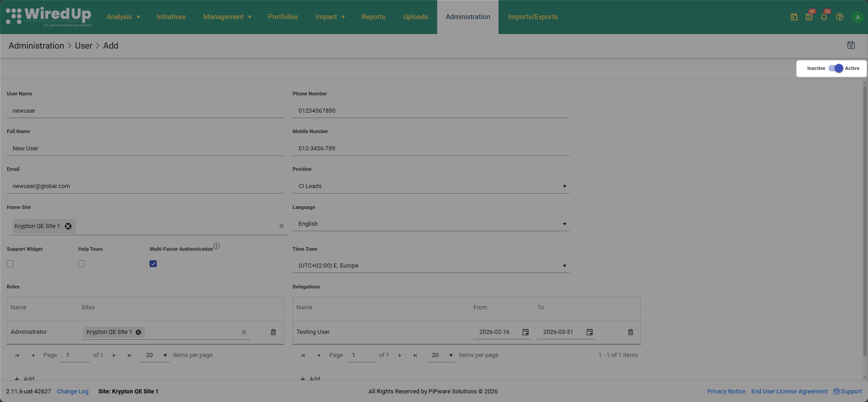Open the Imports/Exports tab
The image size is (868, 402).
(533, 17)
